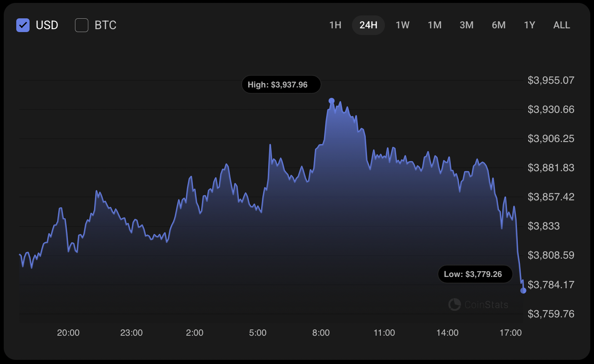Click the 8:00 time axis label

click(x=321, y=333)
